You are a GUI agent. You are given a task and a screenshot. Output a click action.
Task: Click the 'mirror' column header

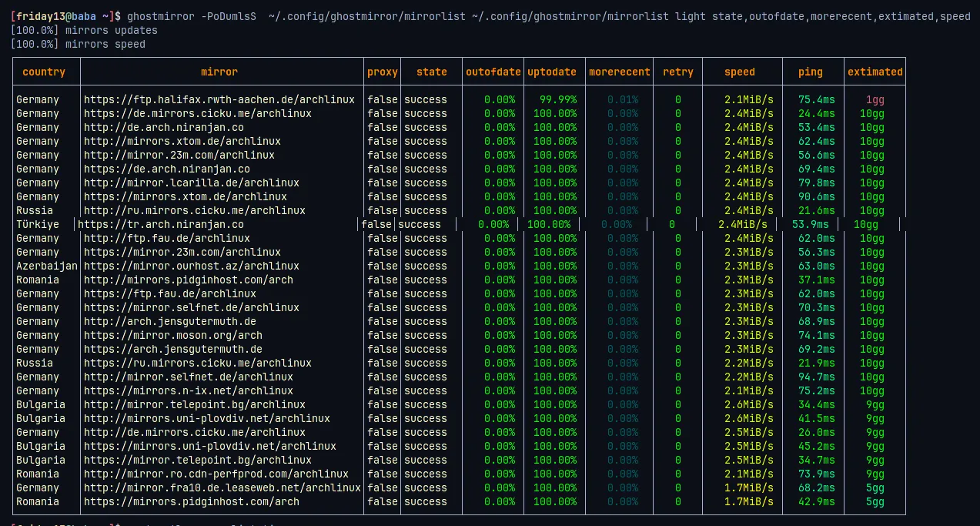[x=219, y=72]
